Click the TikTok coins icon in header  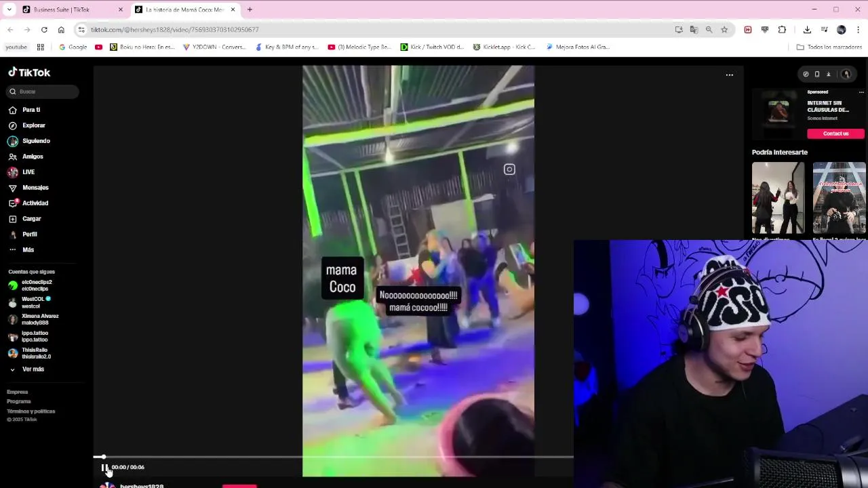pyautogui.click(x=806, y=75)
